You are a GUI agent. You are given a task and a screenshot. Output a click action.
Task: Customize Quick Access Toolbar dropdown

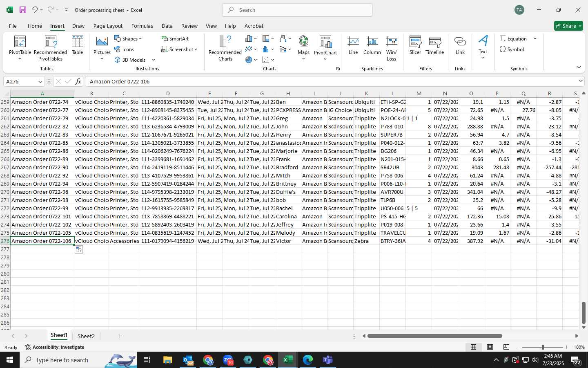click(x=66, y=10)
